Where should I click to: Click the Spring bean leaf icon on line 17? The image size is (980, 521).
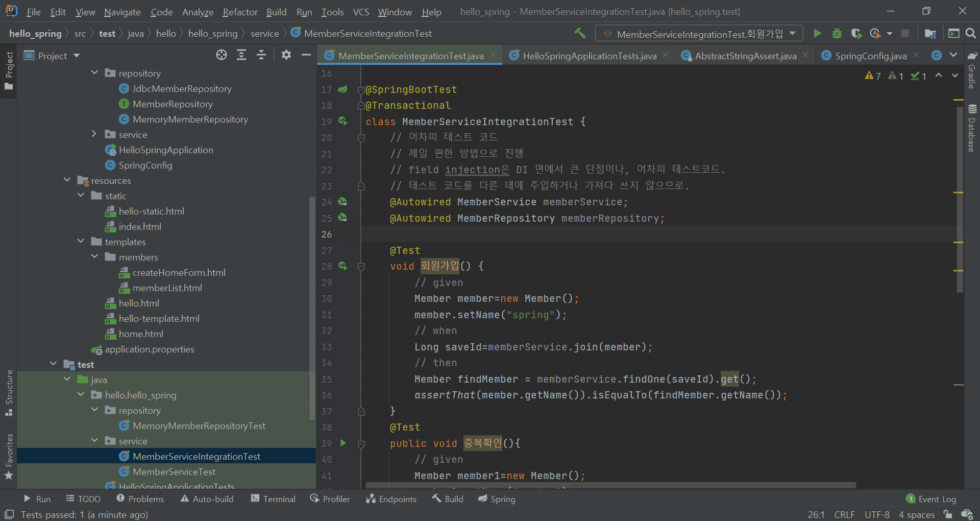point(342,89)
